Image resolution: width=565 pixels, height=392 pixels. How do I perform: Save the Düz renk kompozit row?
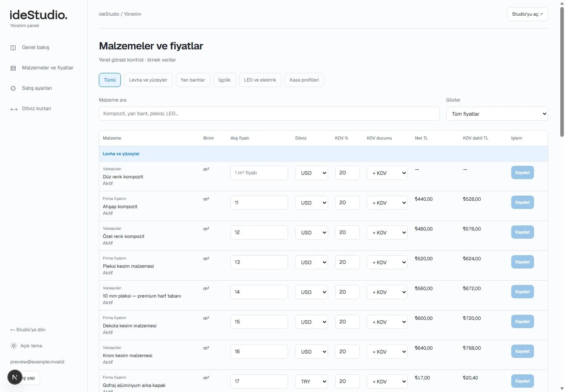(x=523, y=172)
